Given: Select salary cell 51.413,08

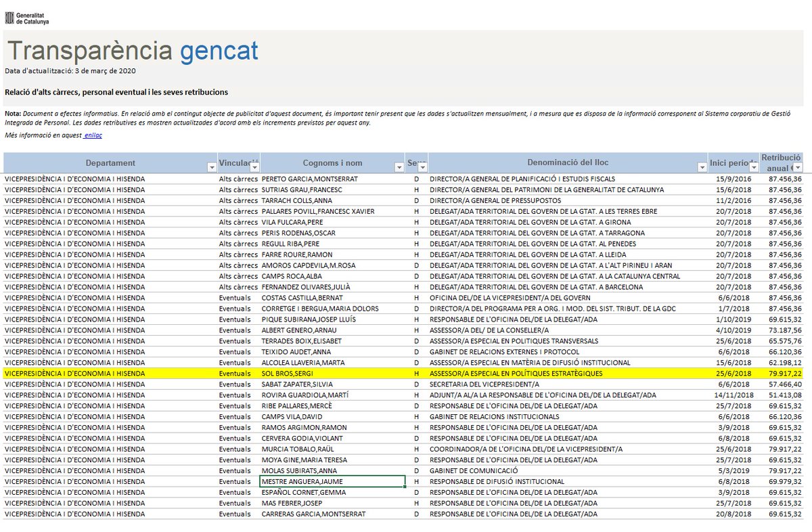Looking at the screenshot, I should (785, 395).
